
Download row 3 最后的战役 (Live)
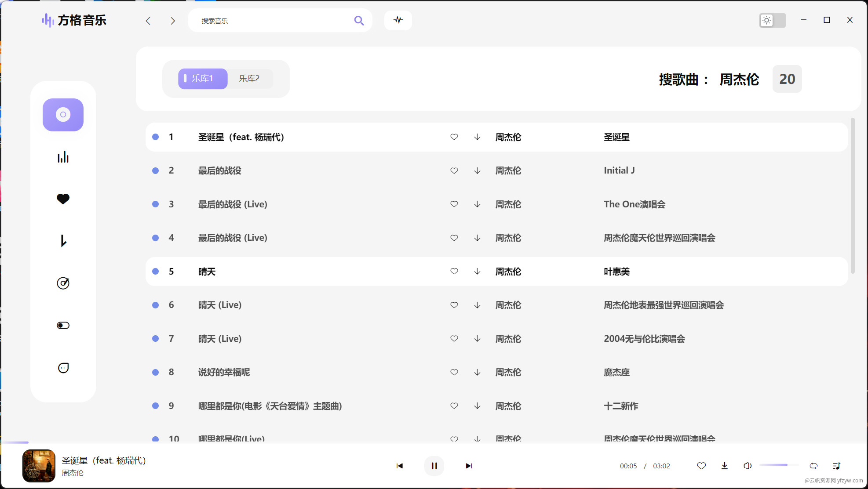[477, 204]
